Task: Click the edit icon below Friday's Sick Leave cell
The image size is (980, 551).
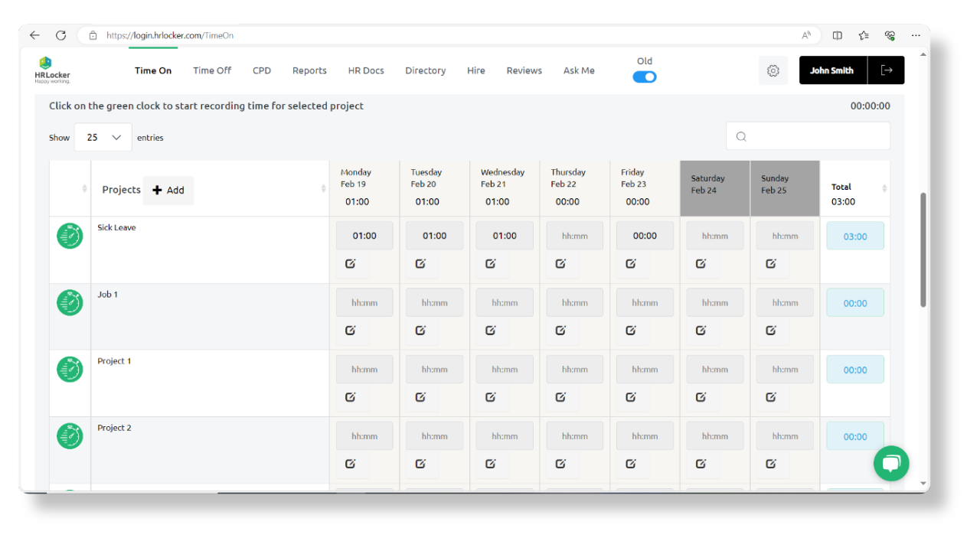Action: (630, 263)
